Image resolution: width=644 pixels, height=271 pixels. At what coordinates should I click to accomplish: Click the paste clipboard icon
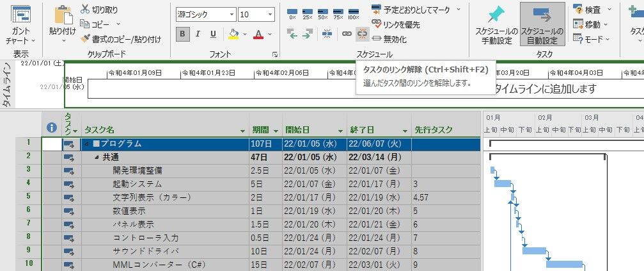[63, 15]
